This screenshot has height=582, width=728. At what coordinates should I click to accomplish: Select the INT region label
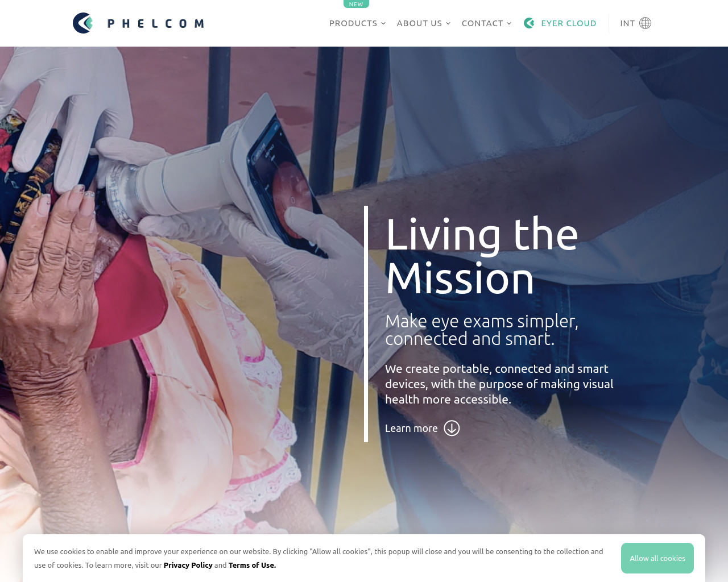point(627,23)
